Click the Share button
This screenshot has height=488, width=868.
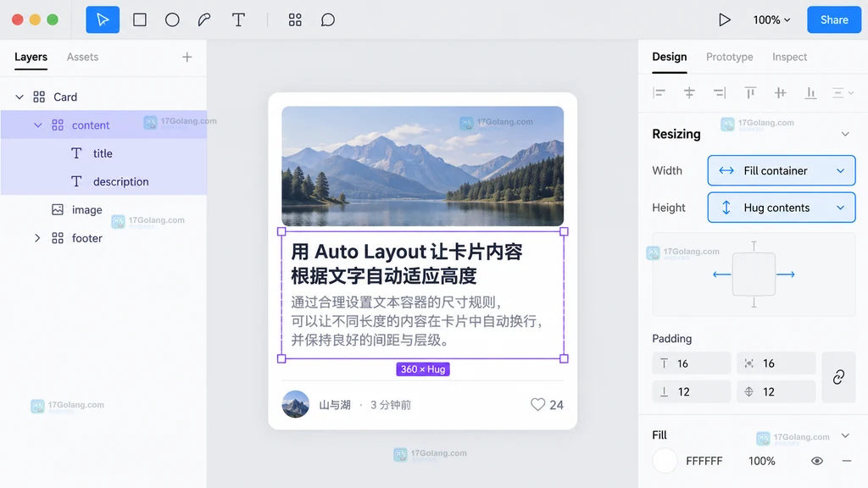pos(834,20)
